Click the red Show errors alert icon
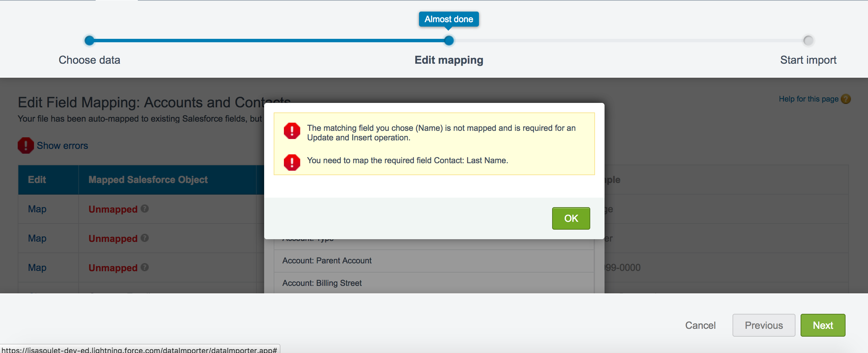This screenshot has width=868, height=353. pyautogui.click(x=26, y=145)
